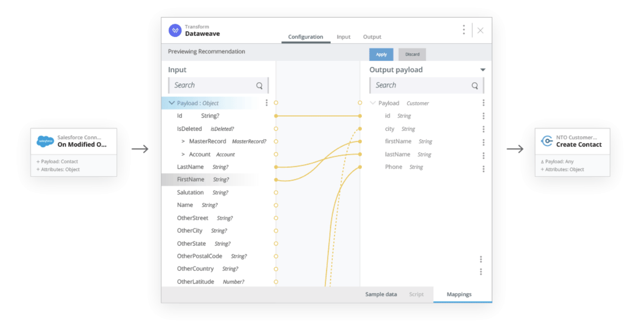Select the output lastName String label
The image size is (644, 334).
coord(408,154)
